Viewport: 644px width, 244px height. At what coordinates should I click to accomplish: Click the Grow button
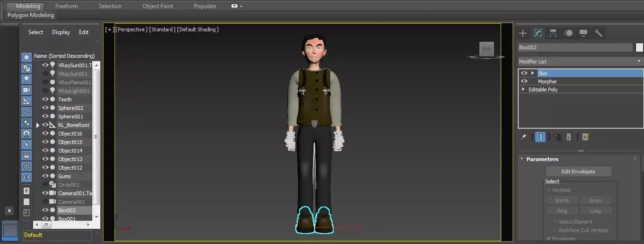(x=596, y=200)
